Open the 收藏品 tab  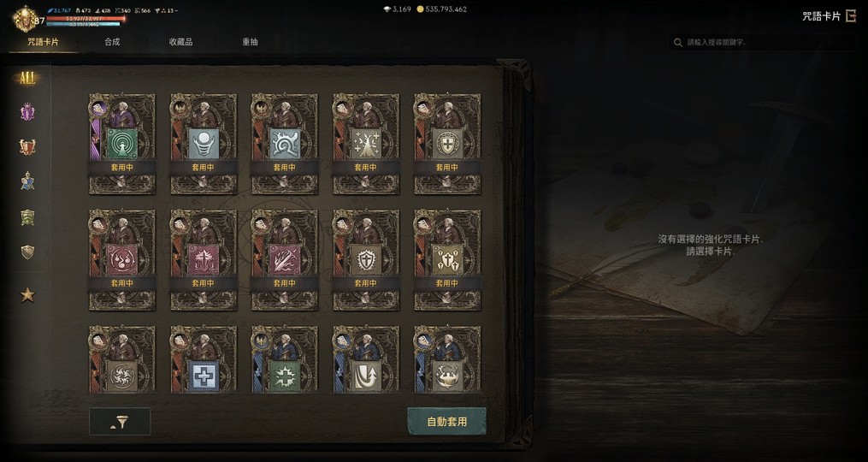tap(181, 42)
